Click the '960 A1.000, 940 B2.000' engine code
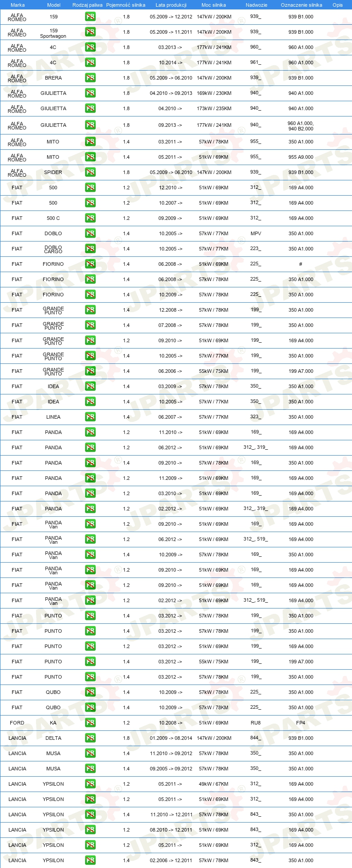Viewport: 352px width, 868px height. tap(301, 126)
